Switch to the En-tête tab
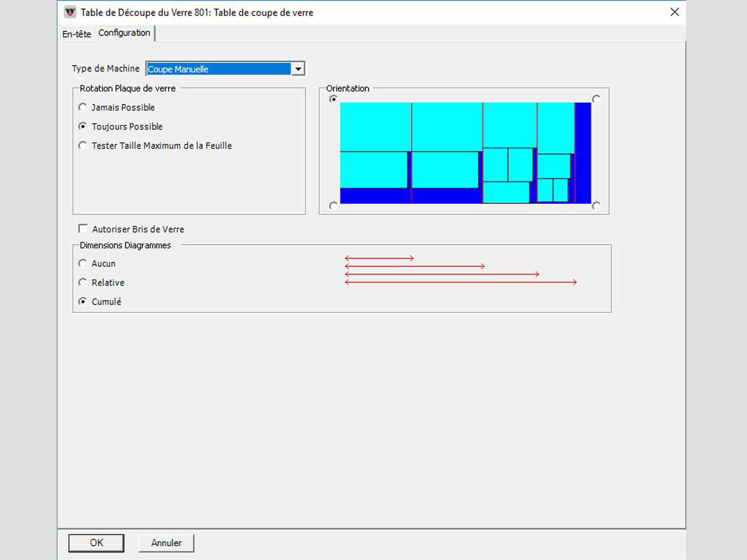The height and width of the screenshot is (560, 747). [77, 34]
